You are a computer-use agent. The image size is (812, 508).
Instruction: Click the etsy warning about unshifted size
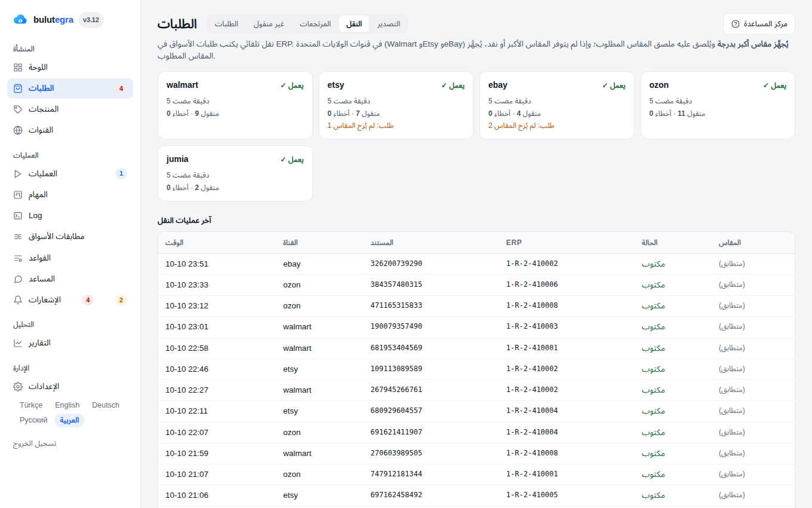pos(361,126)
